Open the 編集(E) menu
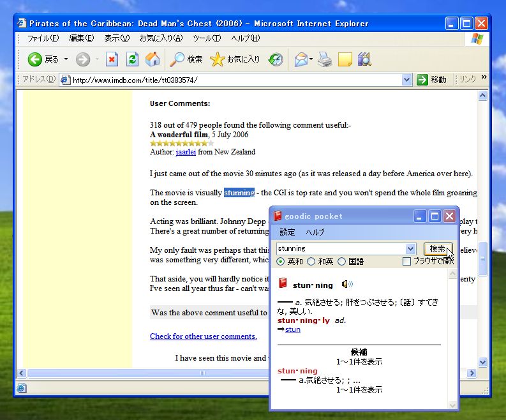The width and height of the screenshot is (506, 420). point(82,38)
